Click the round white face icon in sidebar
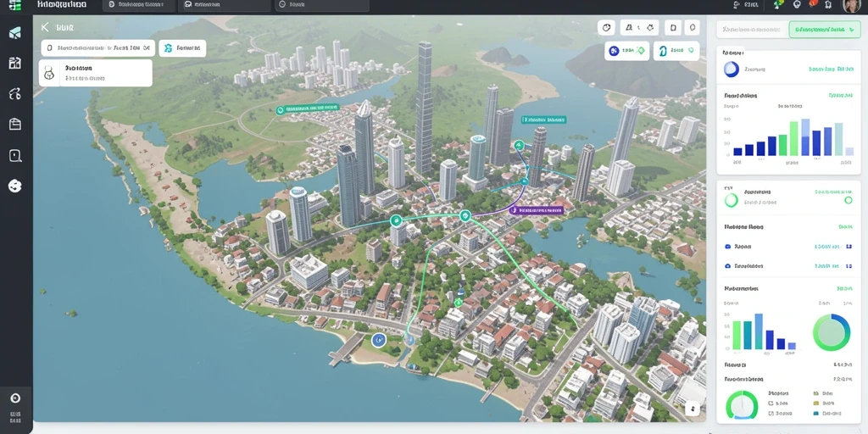This screenshot has height=434, width=868. point(15,186)
